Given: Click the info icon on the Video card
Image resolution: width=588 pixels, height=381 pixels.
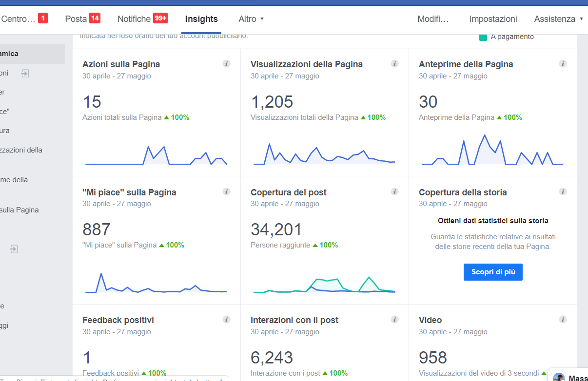Looking at the screenshot, I should 563,320.
